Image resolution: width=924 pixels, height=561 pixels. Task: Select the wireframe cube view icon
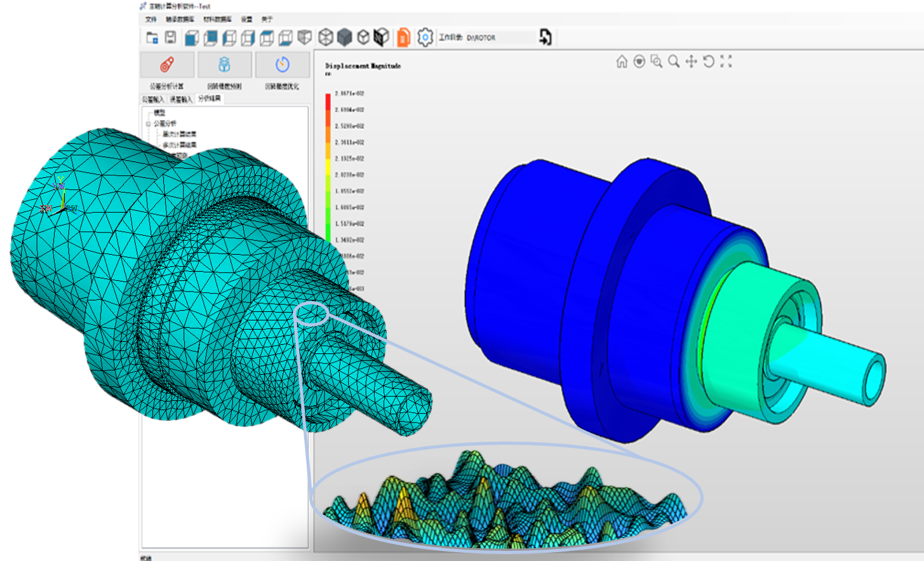[x=327, y=37]
